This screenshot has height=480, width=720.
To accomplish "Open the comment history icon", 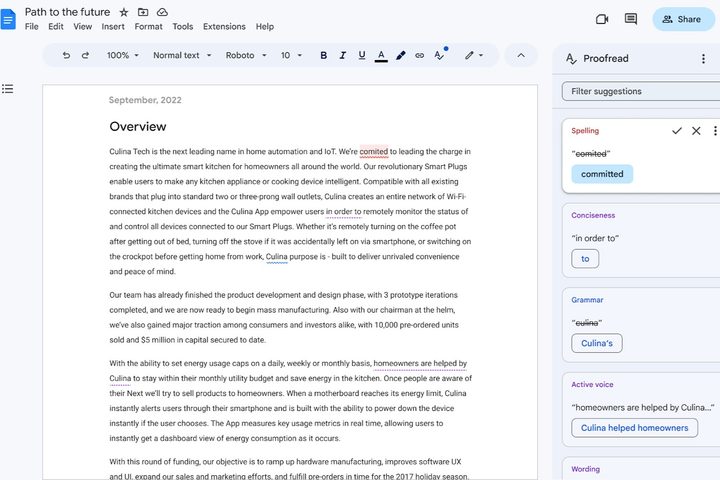I will 630,19.
